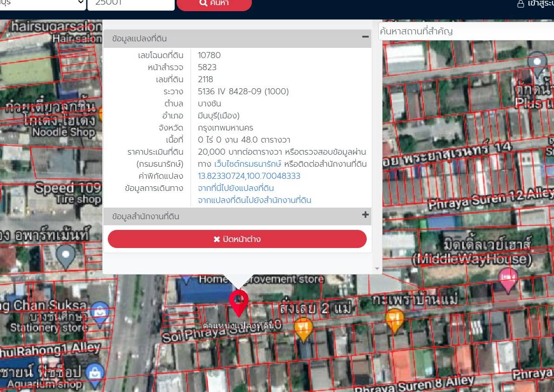Click จากแปลงที่ดินไปยังสำนักงานที่ดิน directions link
554x392 pixels.
(x=254, y=200)
